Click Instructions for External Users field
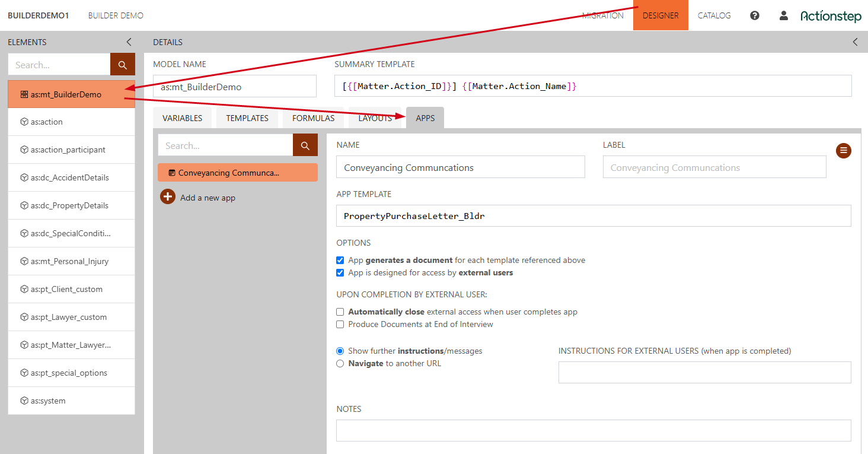This screenshot has height=454, width=868. point(705,372)
